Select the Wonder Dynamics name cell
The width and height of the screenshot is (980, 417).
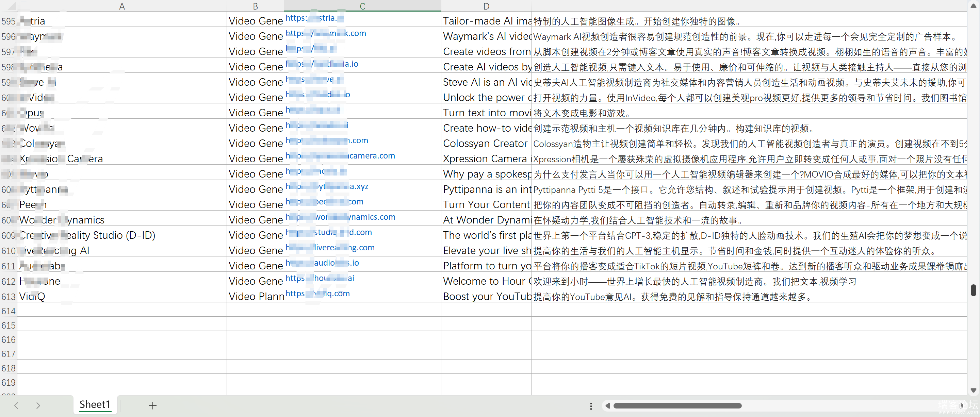click(122, 218)
